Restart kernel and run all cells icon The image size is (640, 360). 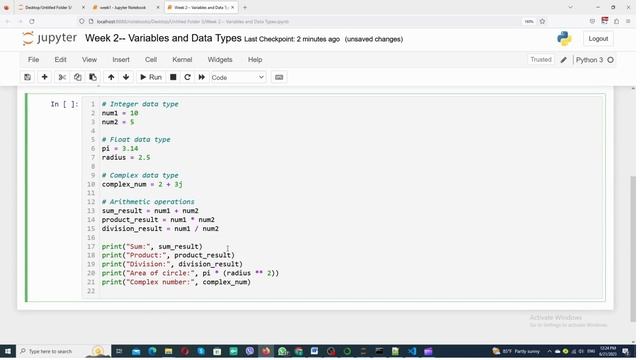tap(202, 77)
